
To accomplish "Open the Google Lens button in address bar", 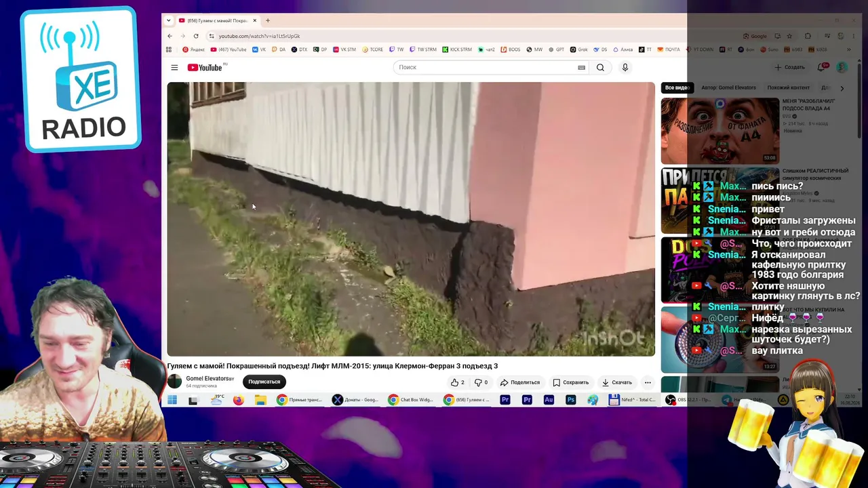I will (755, 36).
